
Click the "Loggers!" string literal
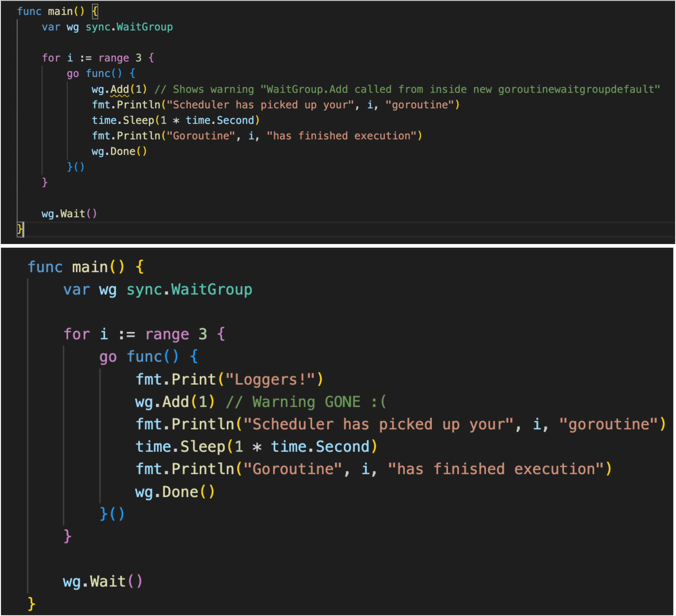pyautogui.click(x=270, y=379)
